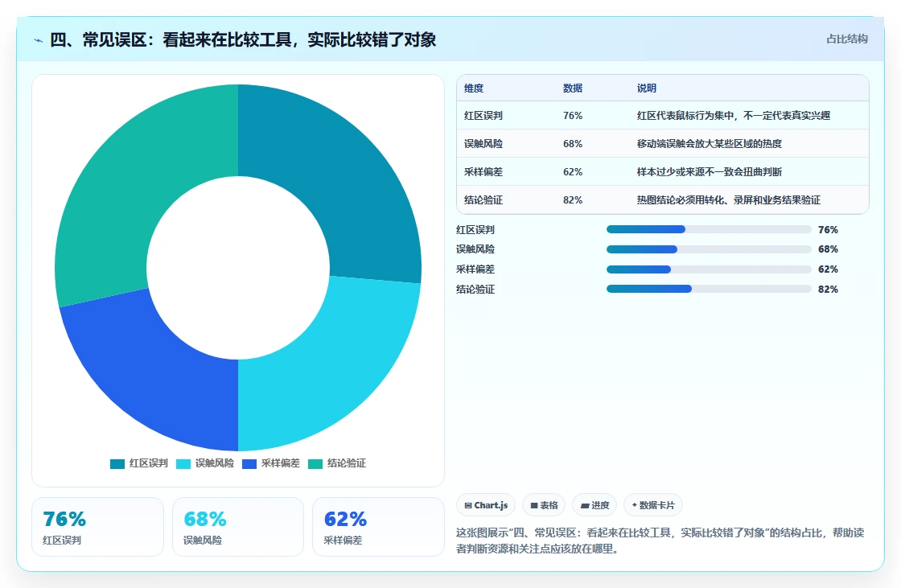Viewport: 901px width, 588px height.
Task: Click the 82% value beside 结论验证 bar
Action: [x=828, y=289]
